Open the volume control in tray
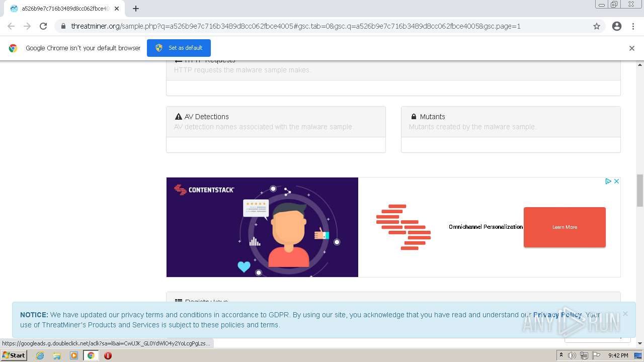Screen dimensions: 644x362 pyautogui.click(x=572, y=355)
